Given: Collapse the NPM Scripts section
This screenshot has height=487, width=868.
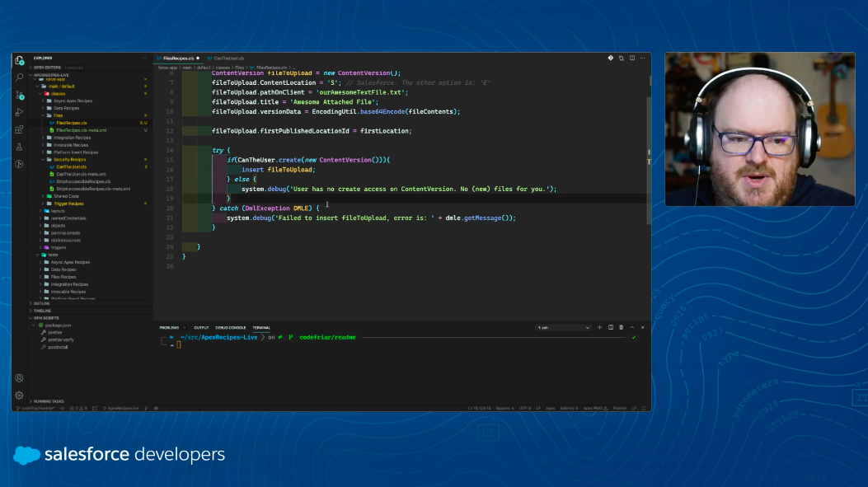Looking at the screenshot, I should click(x=46, y=318).
